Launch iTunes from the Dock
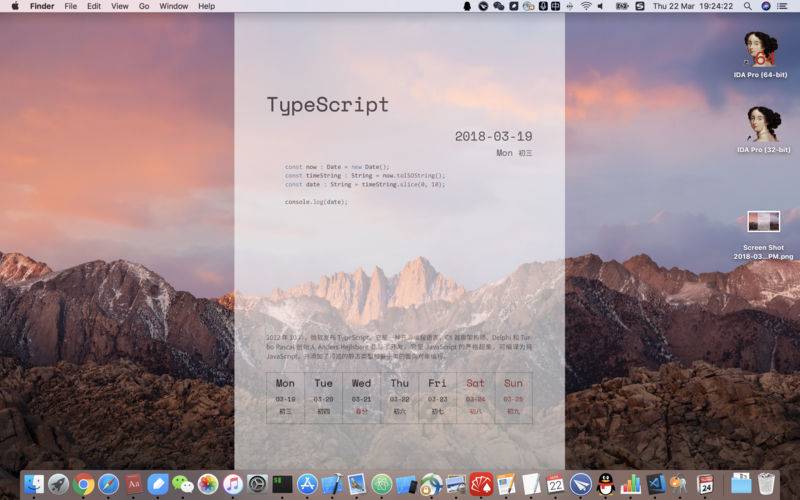 233,484
